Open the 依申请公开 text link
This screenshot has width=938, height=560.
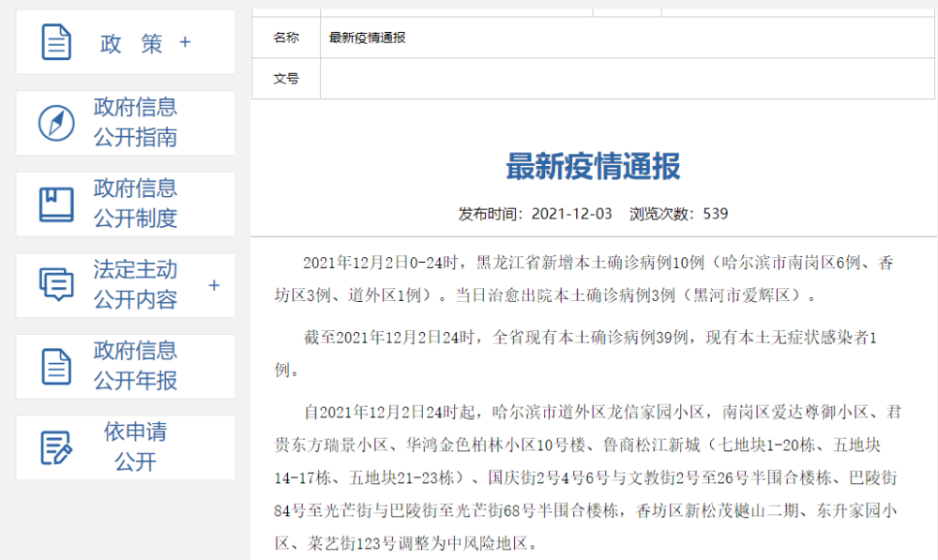pyautogui.click(x=135, y=447)
